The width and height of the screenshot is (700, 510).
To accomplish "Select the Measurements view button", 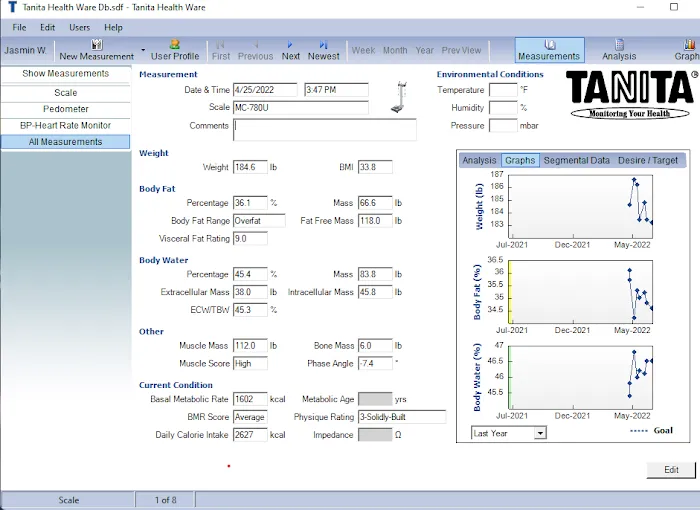I will coord(548,50).
